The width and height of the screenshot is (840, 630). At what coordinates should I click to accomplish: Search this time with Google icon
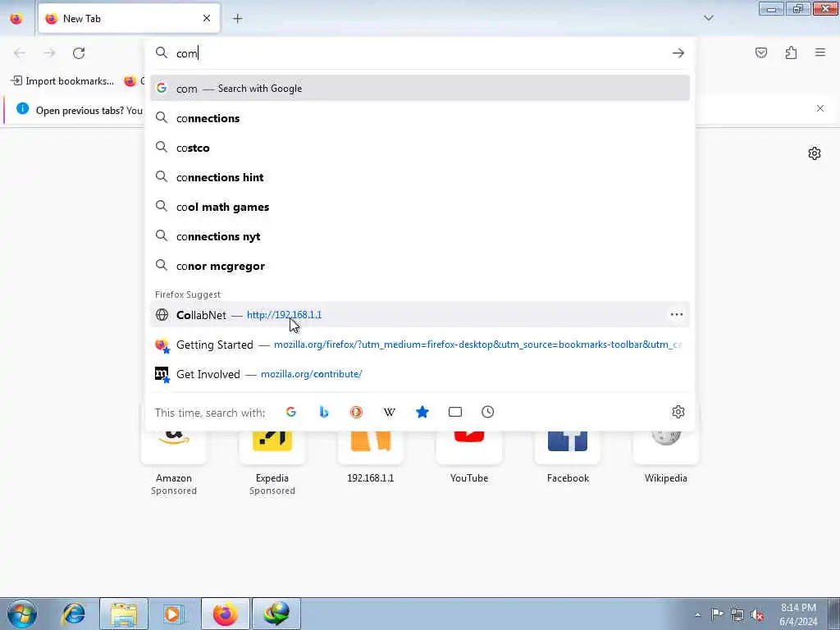click(291, 412)
